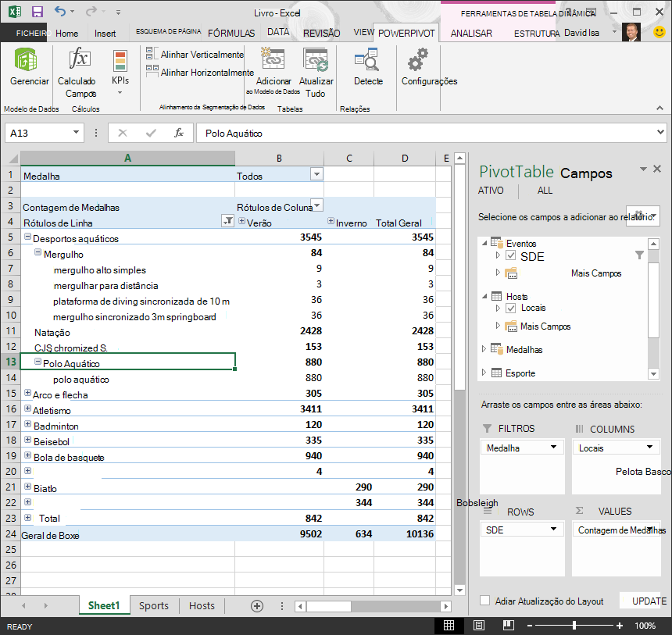Collapse the Polo Aquático row
Viewport: 672px width, 635px height.
click(x=38, y=361)
